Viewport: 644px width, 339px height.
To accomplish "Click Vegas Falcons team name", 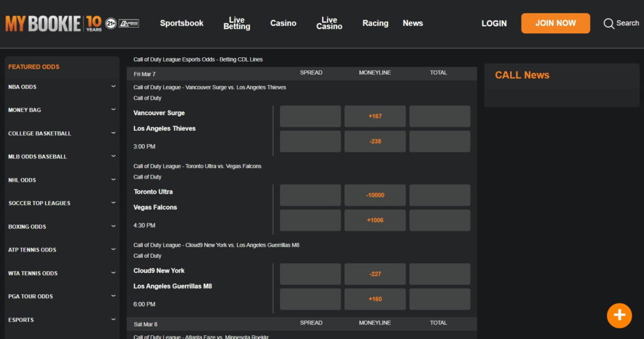I will pos(155,208).
